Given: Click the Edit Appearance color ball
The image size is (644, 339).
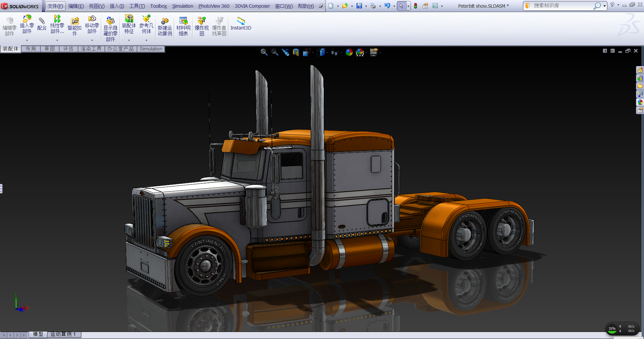Looking at the screenshot, I should click(x=349, y=52).
